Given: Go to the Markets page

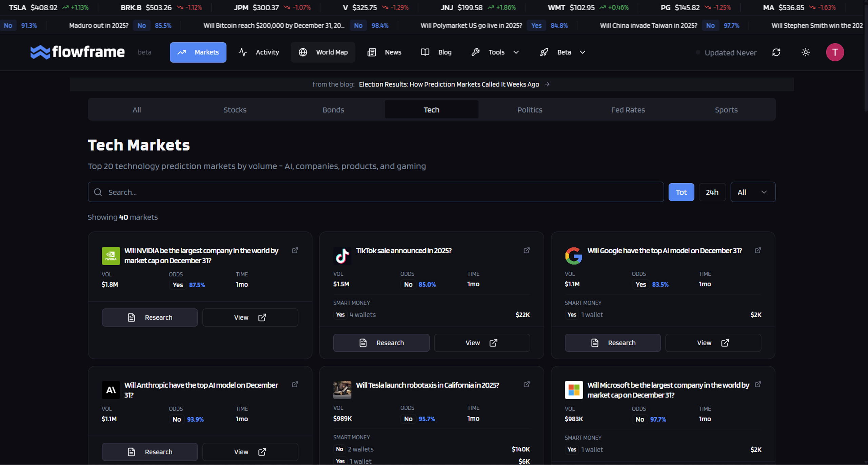Looking at the screenshot, I should (x=198, y=52).
